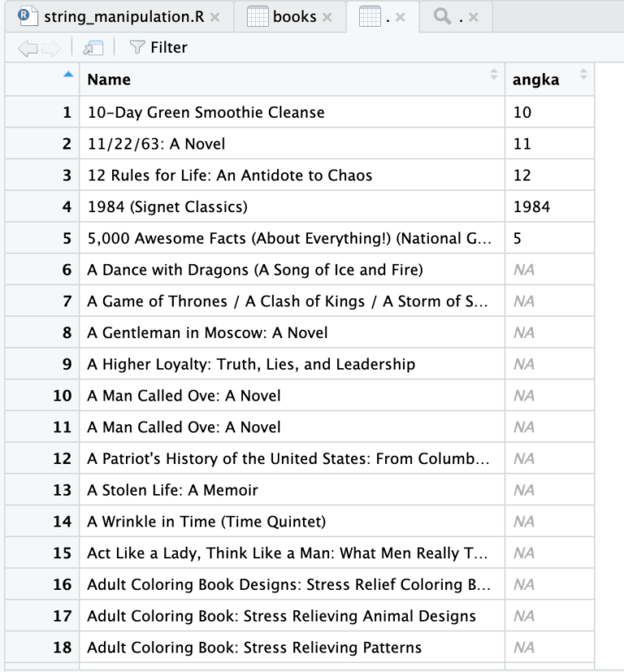Select the "11/22/63: A Novel" cell

coord(156,144)
